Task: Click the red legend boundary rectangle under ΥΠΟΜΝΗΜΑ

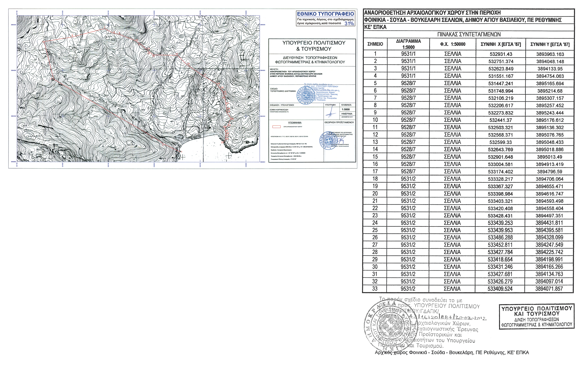Action: (276, 127)
